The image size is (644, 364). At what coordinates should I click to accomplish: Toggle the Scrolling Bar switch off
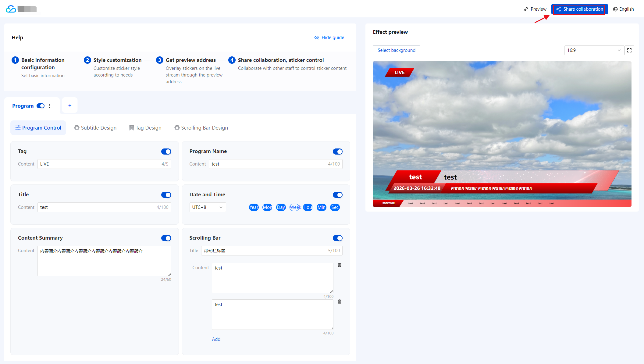click(x=337, y=238)
